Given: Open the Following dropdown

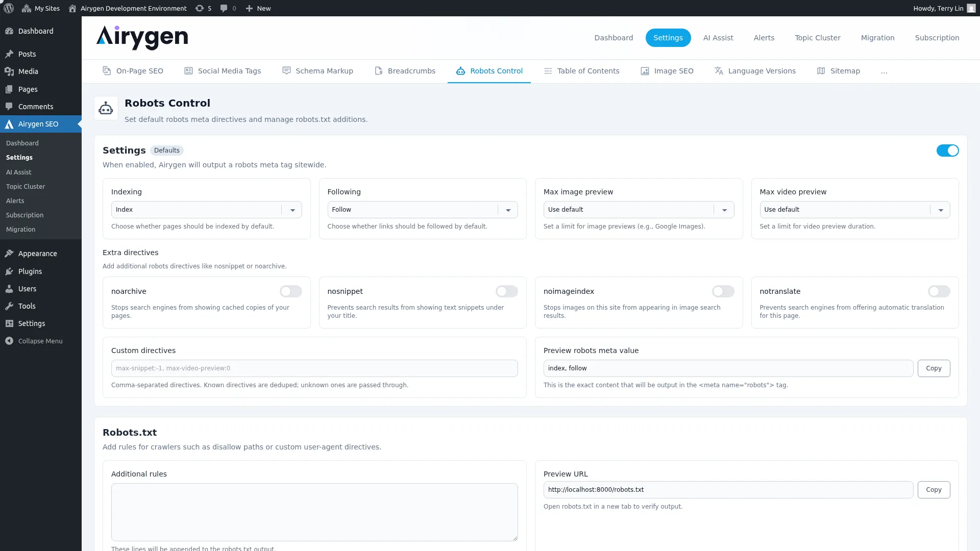Looking at the screenshot, I should coord(423,210).
